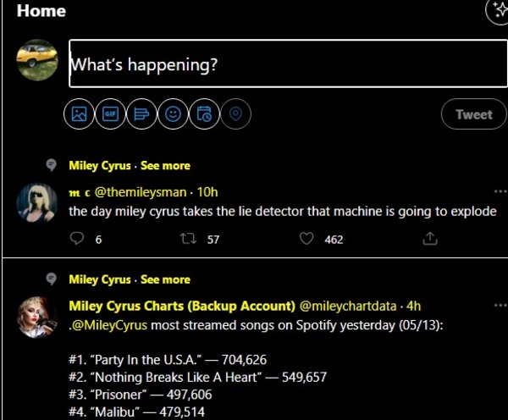Screen dimensions: 508x420
Task: Click the schedule tweet calendar icon
Action: (204, 115)
